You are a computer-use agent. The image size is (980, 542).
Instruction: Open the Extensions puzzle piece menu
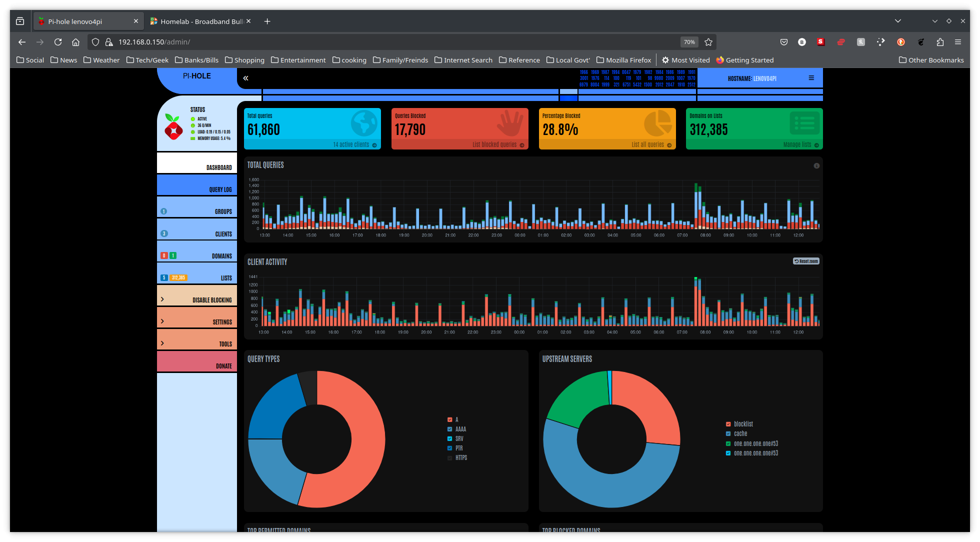tap(940, 42)
